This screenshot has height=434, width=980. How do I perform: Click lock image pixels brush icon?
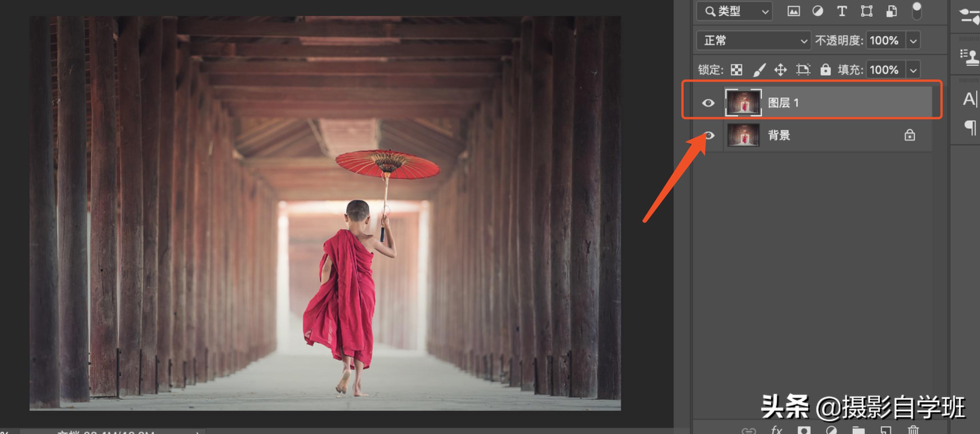[759, 70]
